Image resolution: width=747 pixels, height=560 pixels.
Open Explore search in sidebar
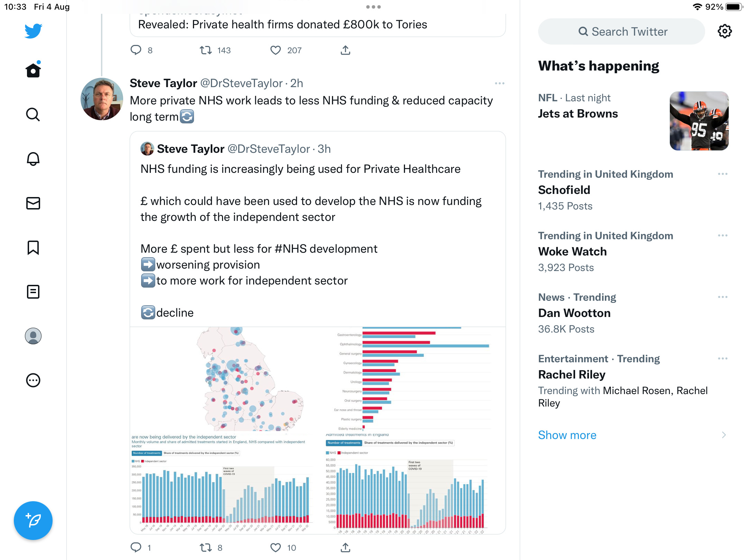33,114
